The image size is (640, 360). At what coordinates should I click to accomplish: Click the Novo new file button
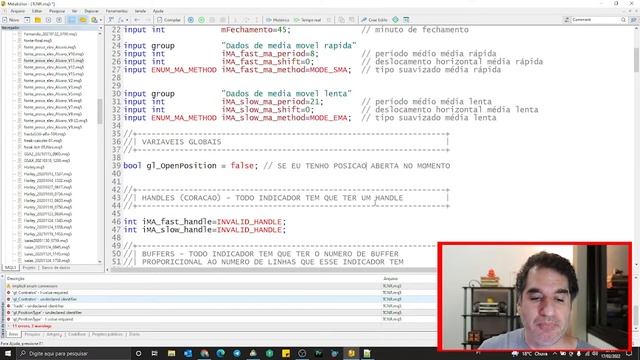(11, 20)
